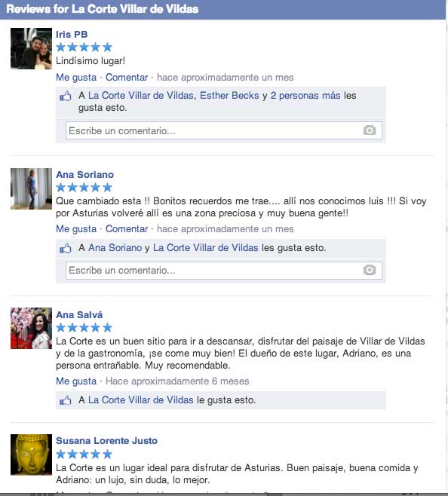The width and height of the screenshot is (448, 496).
Task: Click the five-star rating on Iris PB's review
Action: [x=84, y=47]
